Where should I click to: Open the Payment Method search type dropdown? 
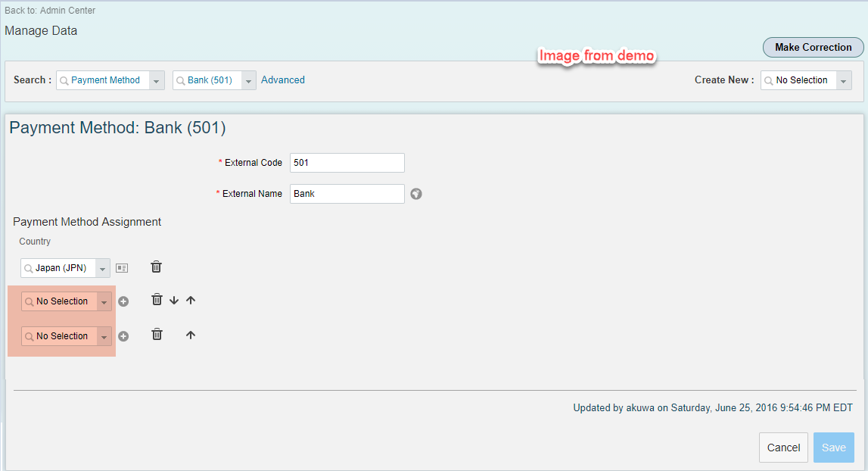click(156, 81)
